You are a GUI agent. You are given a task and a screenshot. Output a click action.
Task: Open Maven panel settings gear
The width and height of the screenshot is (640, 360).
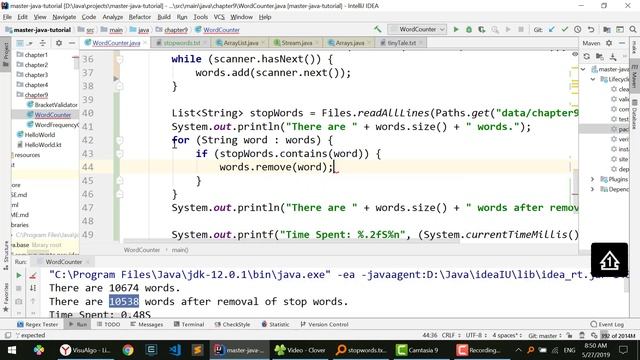click(x=609, y=43)
